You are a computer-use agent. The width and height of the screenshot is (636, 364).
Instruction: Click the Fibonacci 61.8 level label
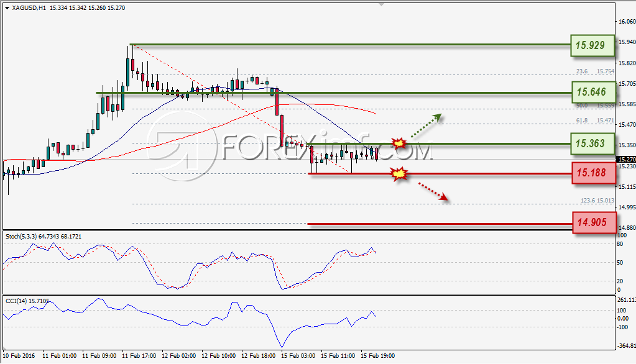pyautogui.click(x=582, y=121)
